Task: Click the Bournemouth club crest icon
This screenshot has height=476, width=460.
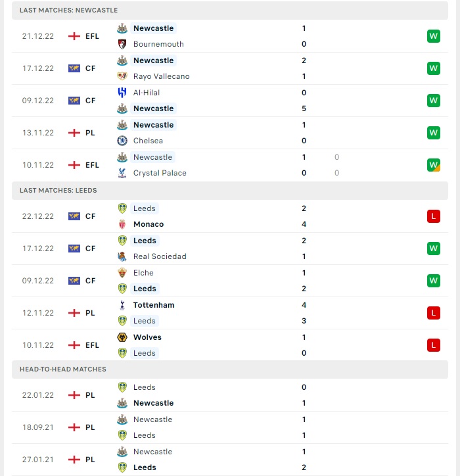Action: click(122, 44)
